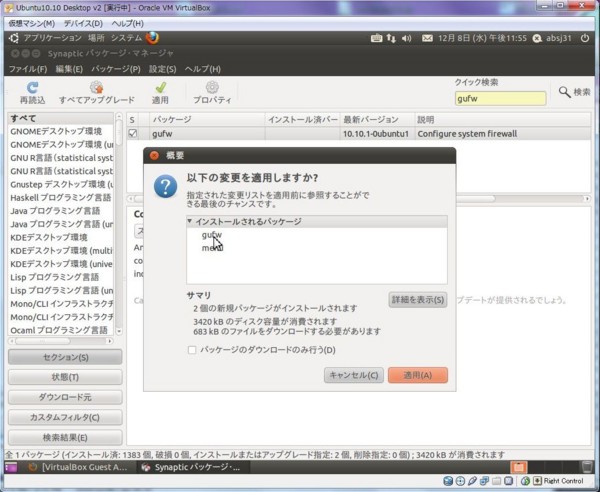The image size is (600, 492).
Task: Select the Haskell プログラミング言語 category
Action: pos(60,197)
